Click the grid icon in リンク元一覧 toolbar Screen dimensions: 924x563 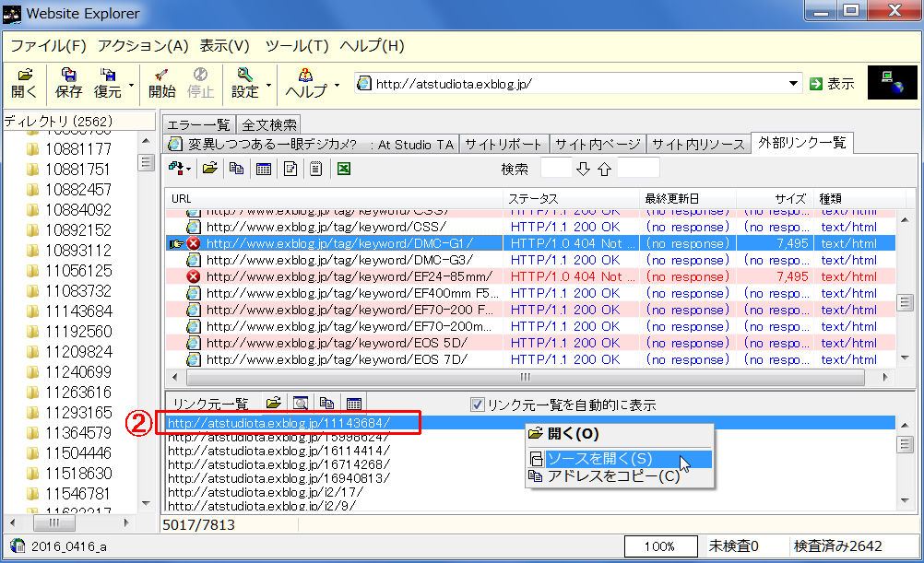click(353, 404)
